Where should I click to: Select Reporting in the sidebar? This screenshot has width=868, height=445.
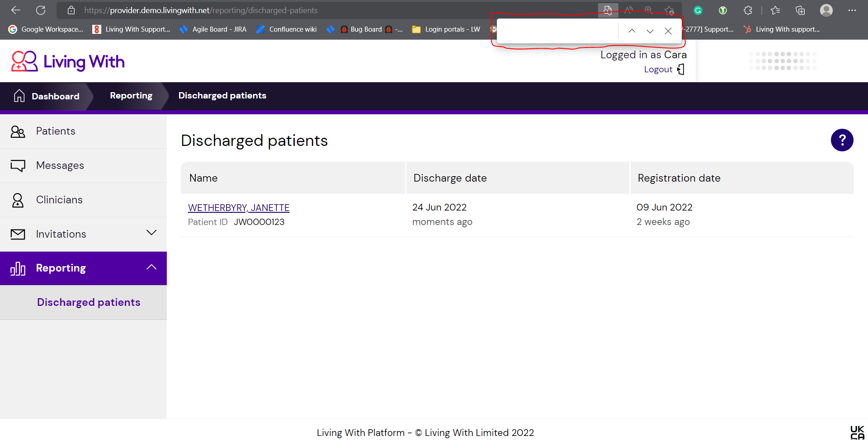coord(83,268)
